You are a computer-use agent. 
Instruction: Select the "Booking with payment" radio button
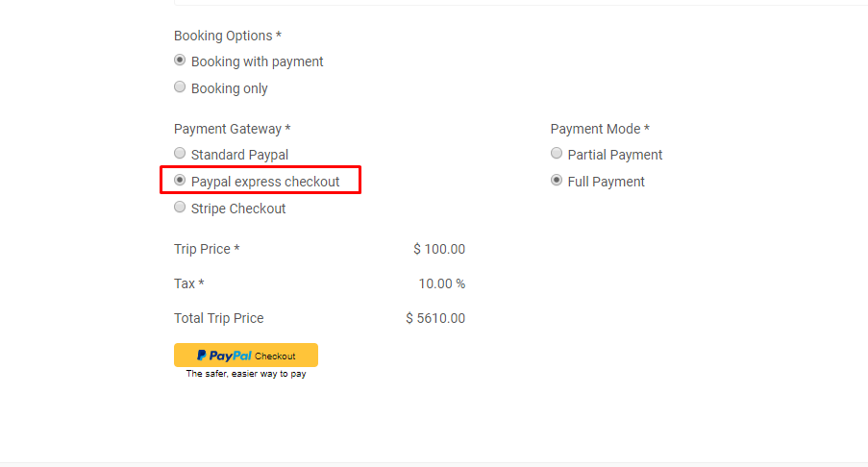[x=180, y=61]
